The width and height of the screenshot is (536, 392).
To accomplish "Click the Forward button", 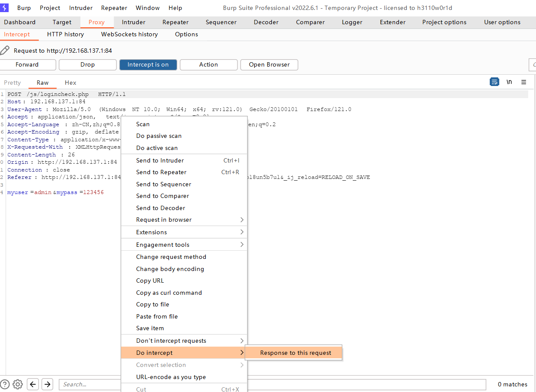I will [27, 64].
